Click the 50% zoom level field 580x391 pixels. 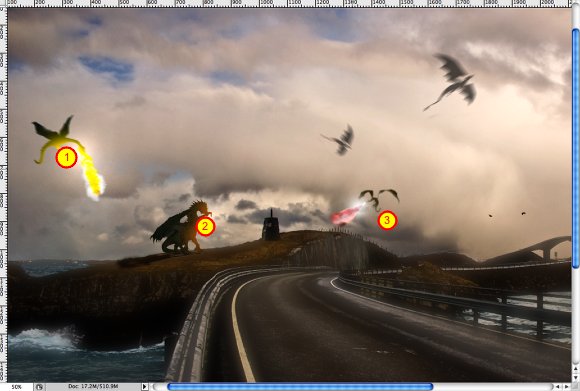(16, 387)
